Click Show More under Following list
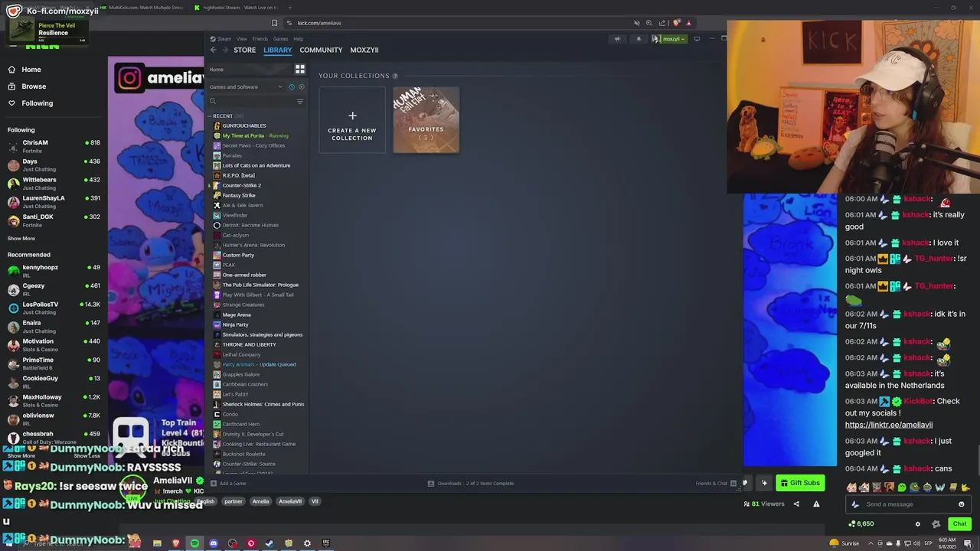 tap(21, 239)
